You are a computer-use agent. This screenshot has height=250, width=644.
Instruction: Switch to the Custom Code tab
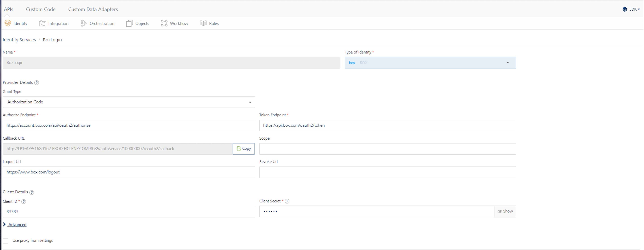41,9
